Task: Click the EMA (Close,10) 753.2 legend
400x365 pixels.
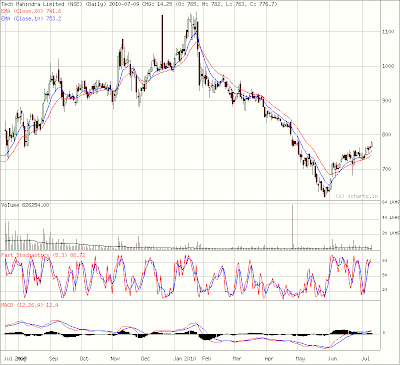Action: coord(31,19)
